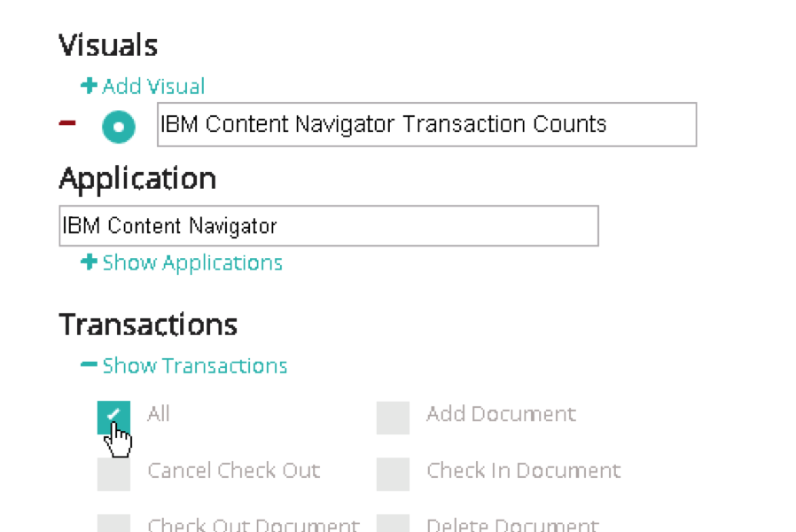796x532 pixels.
Task: Click the Transactions heading
Action: (x=148, y=325)
